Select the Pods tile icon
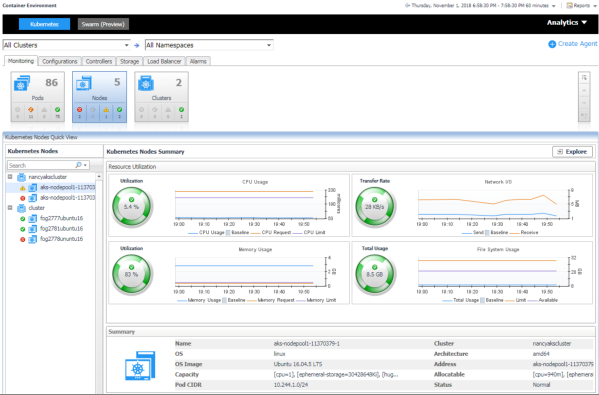599x395 pixels. 22,83
